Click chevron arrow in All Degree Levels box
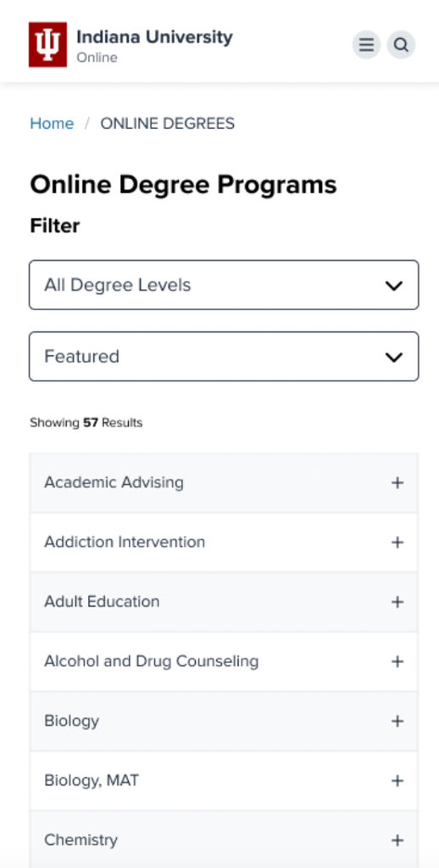The image size is (439, 868). (x=393, y=286)
